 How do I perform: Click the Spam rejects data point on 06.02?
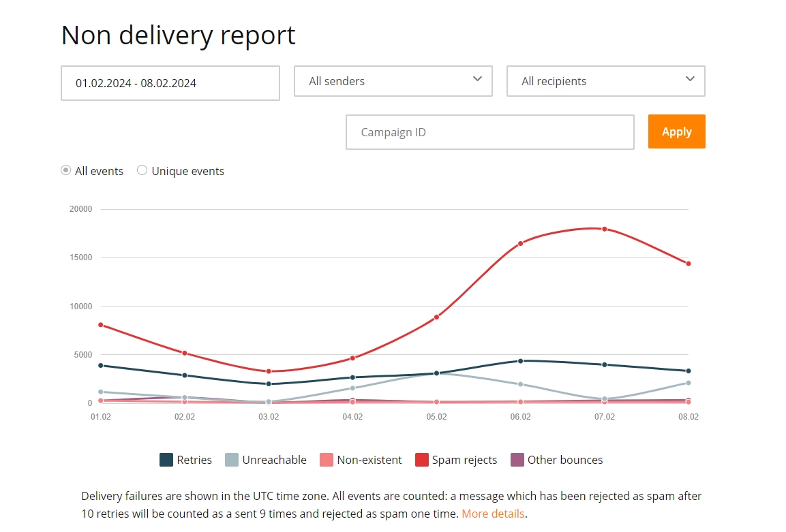[x=520, y=243]
